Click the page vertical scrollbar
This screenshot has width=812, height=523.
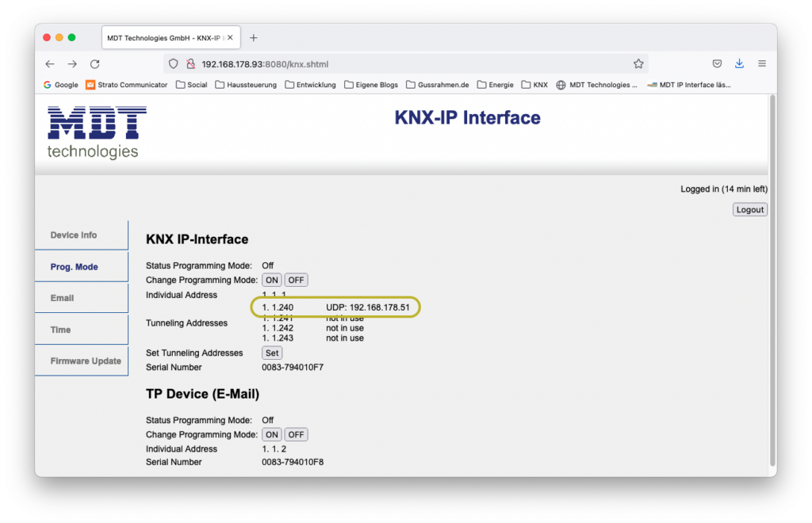coord(772,280)
